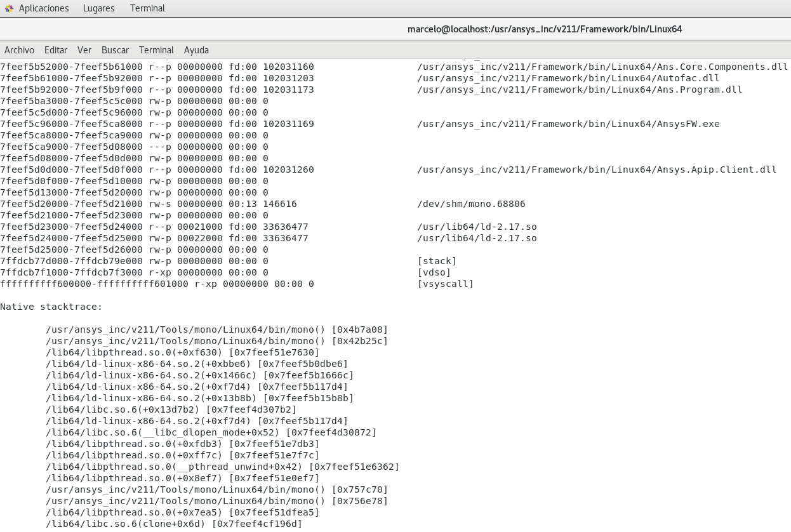This screenshot has width=791, height=532.
Task: Click the ld-linux-x86-64.so.2(+0xbbe6) line
Action: 197,364
